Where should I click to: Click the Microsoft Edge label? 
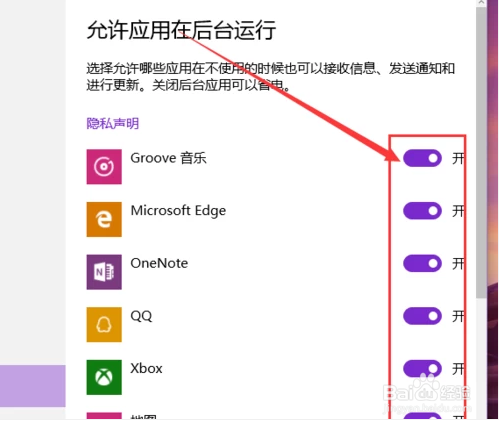click(x=178, y=211)
